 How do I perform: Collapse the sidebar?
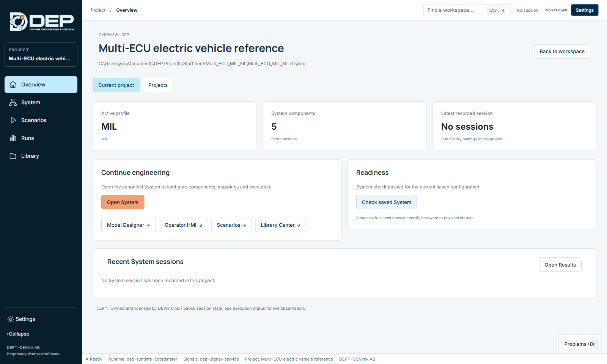click(x=18, y=334)
